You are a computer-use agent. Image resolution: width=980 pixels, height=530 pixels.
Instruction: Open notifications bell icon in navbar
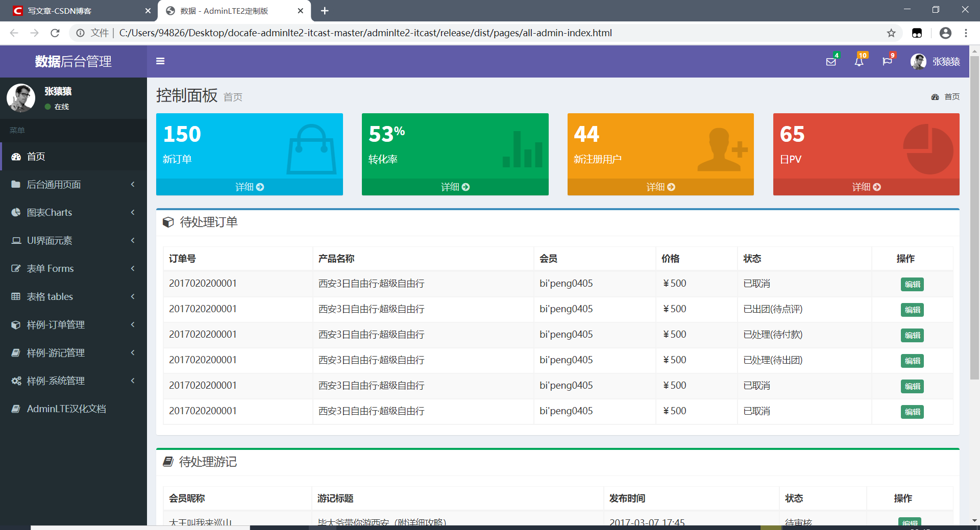(860, 61)
